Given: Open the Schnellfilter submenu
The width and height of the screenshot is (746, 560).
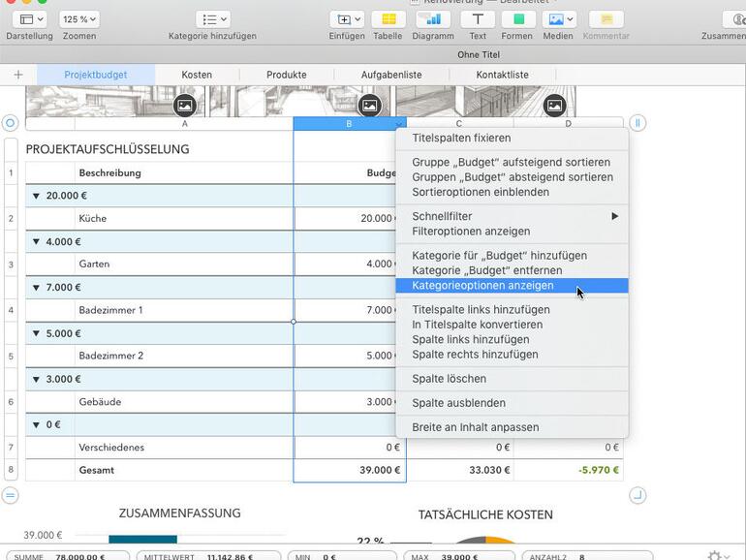Looking at the screenshot, I should [x=512, y=216].
